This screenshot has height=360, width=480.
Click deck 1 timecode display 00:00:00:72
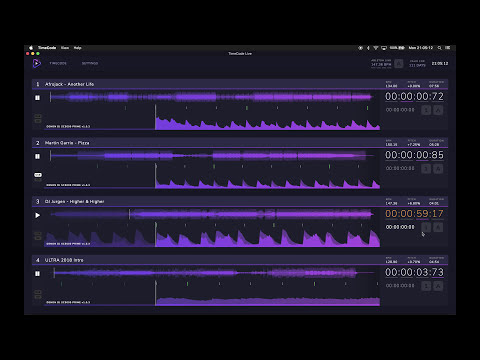[414, 96]
